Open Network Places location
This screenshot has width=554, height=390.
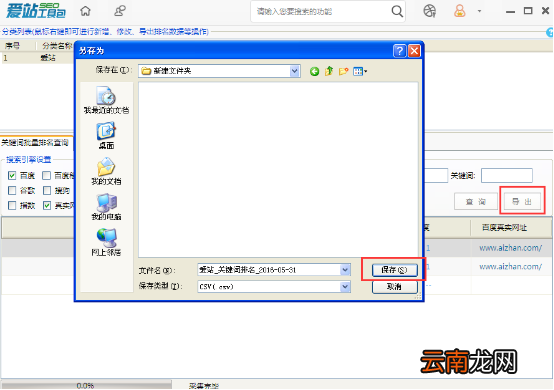(106, 242)
